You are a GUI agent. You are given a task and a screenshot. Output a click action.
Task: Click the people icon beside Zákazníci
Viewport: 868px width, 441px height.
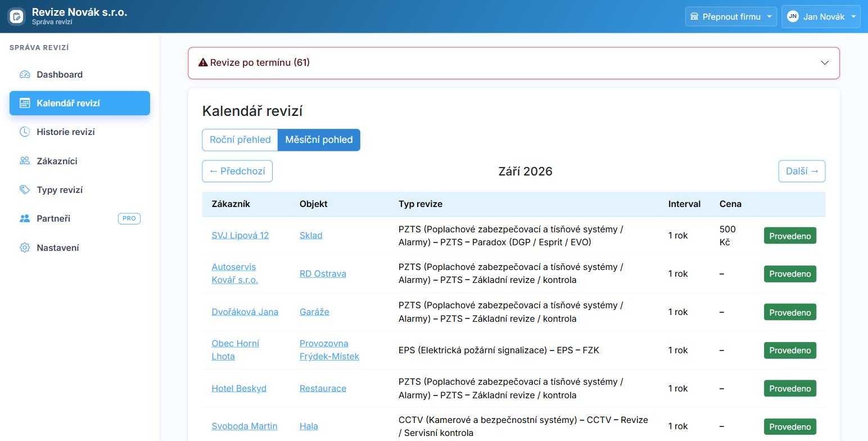pos(25,161)
